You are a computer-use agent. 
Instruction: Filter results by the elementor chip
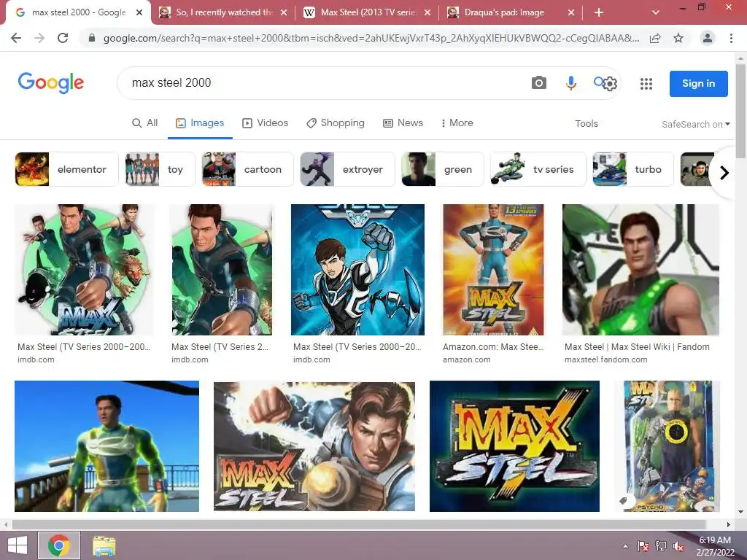click(66, 169)
